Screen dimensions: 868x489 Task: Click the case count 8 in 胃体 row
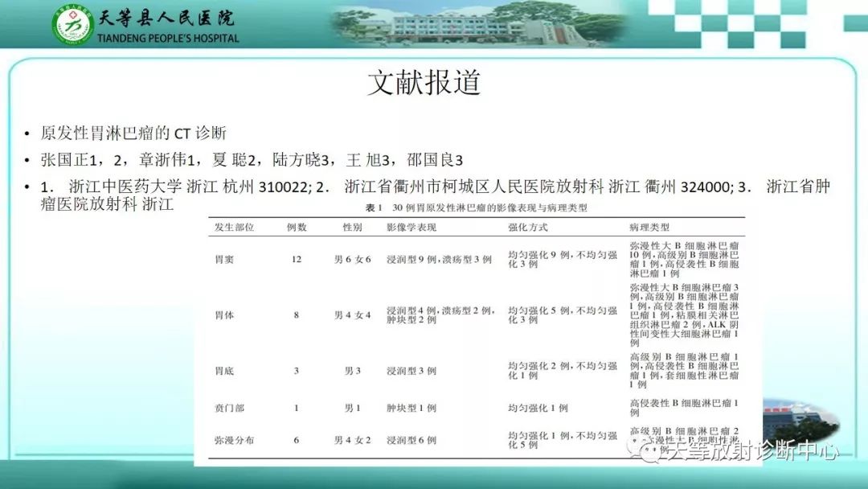click(x=296, y=315)
